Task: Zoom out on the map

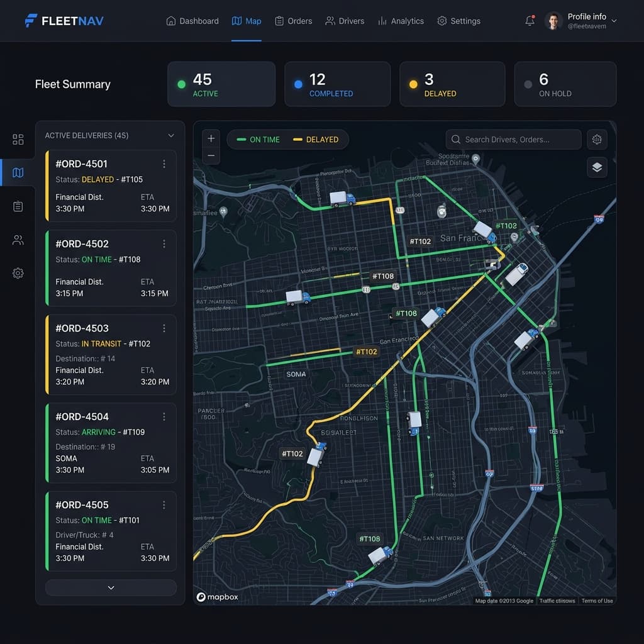Action: tap(211, 156)
